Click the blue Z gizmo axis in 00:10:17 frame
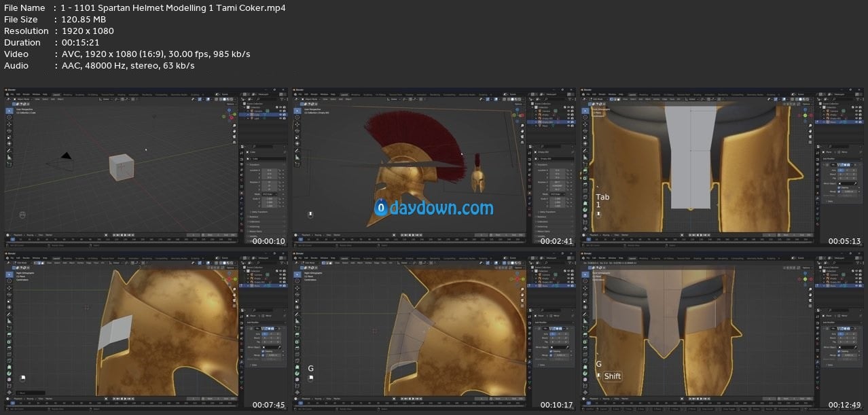The image size is (868, 415). click(x=517, y=273)
